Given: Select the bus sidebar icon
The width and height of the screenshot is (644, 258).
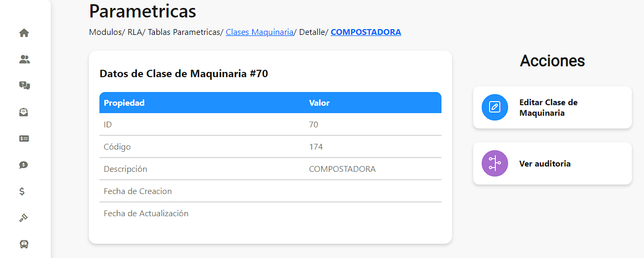Looking at the screenshot, I should coord(24,244).
